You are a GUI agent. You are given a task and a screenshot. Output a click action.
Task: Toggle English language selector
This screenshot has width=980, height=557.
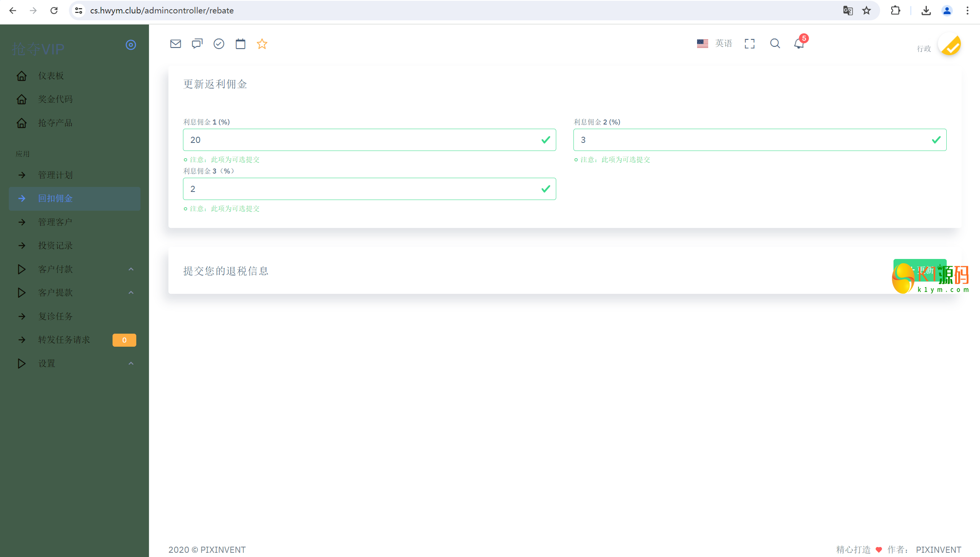click(x=715, y=43)
